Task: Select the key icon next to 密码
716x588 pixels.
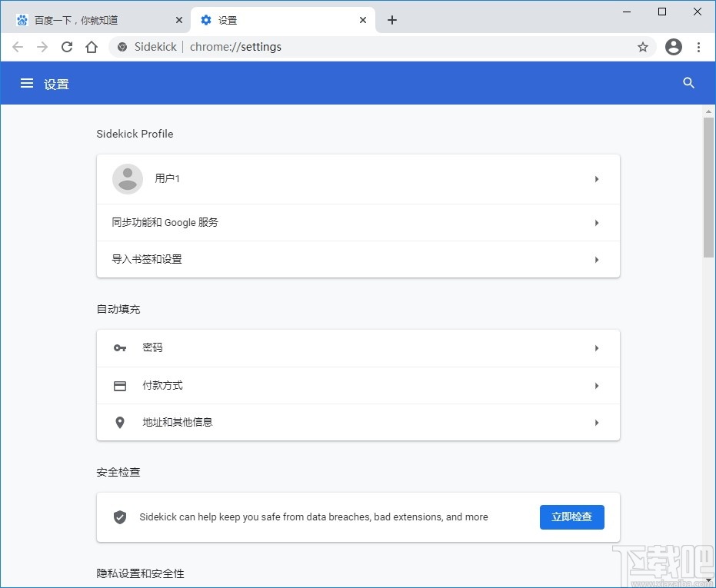Action: [x=119, y=347]
